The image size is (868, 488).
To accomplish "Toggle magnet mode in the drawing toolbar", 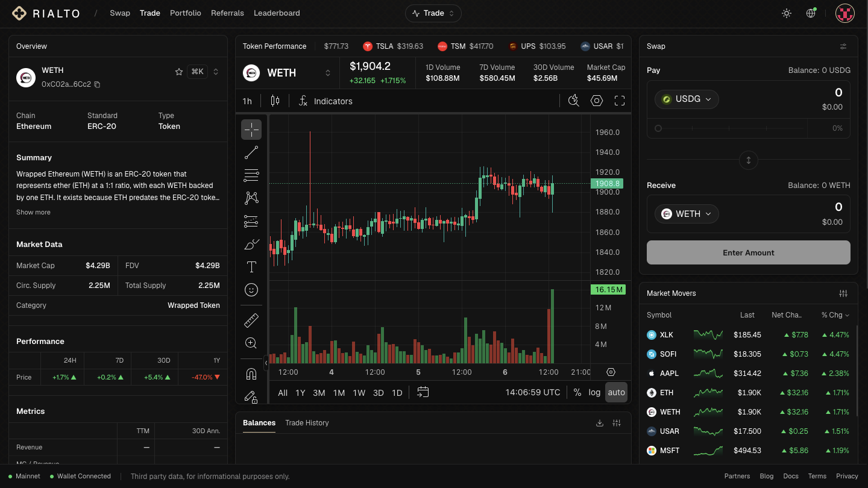I will (251, 374).
